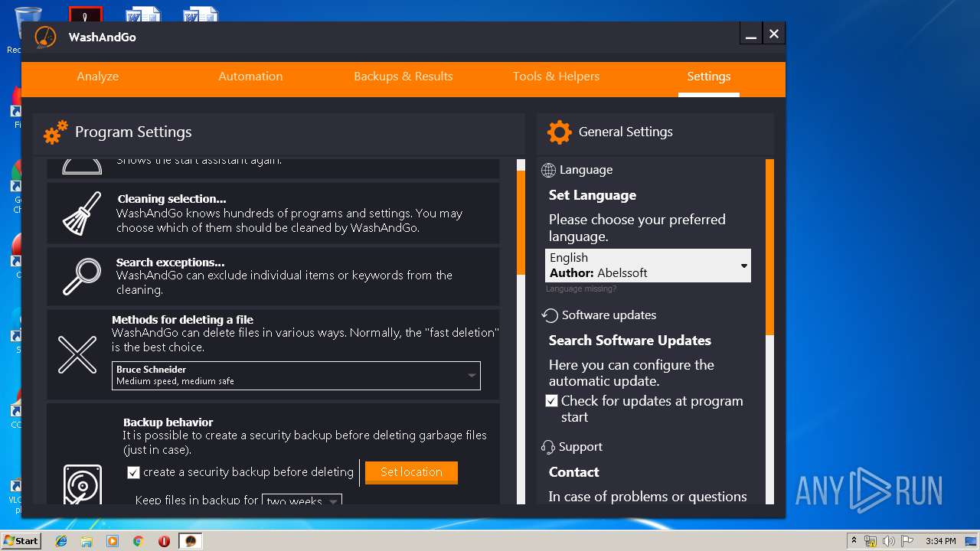Open the English language dropdown

tap(648, 266)
